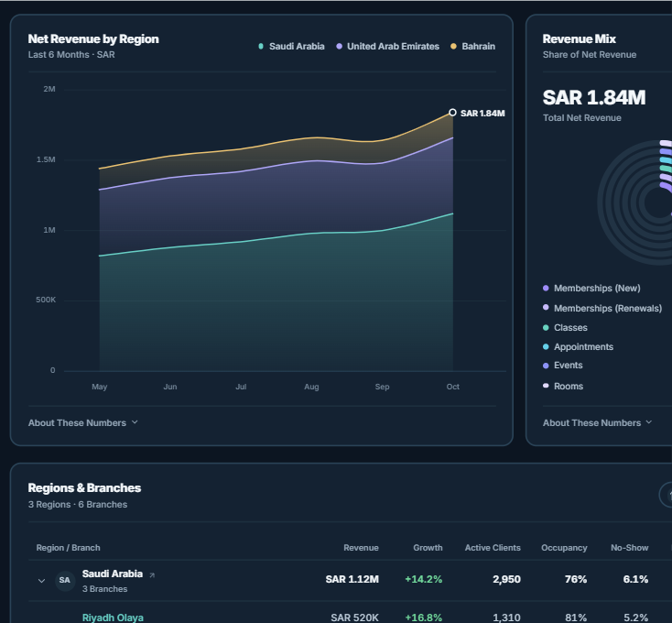Select Classes in Revenue Mix legend

tap(565, 328)
